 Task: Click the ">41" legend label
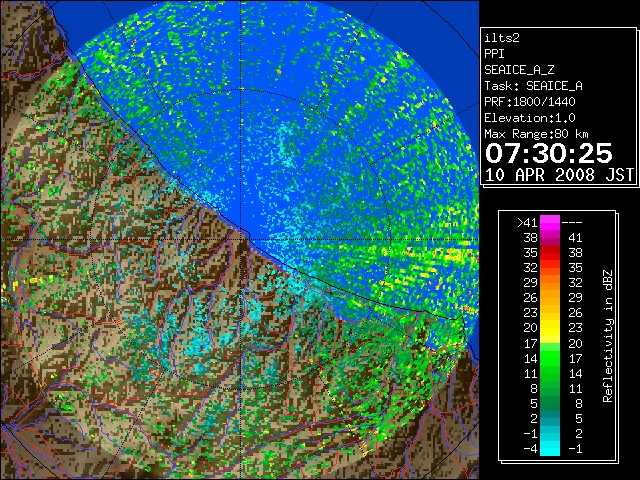[x=527, y=223]
